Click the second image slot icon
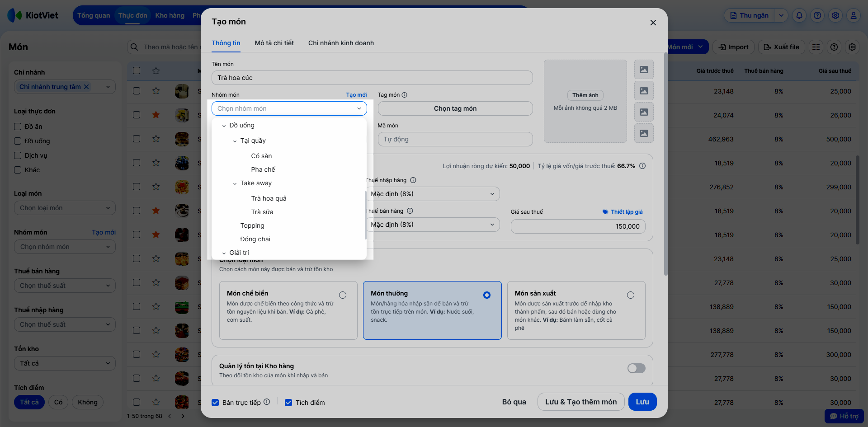The image size is (868, 427). (x=644, y=91)
